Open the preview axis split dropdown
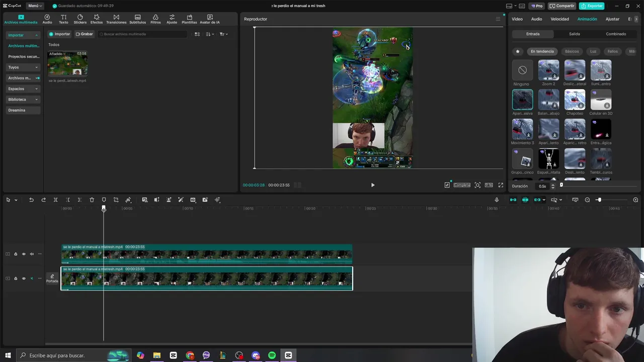Image resolution: width=644 pixels, height=362 pixels. 555,200
